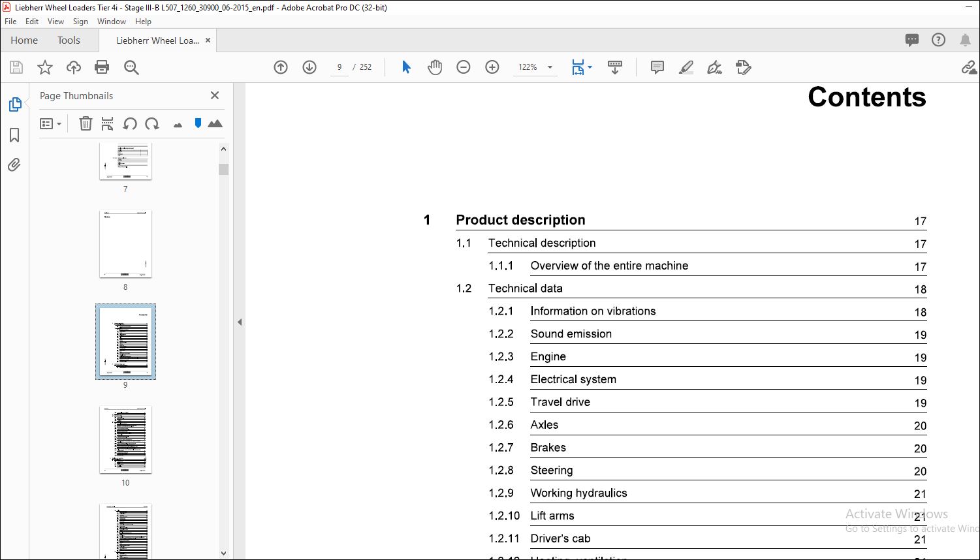Reduce thumbnail size small mountain icon
The image size is (980, 560).
pyautogui.click(x=178, y=125)
